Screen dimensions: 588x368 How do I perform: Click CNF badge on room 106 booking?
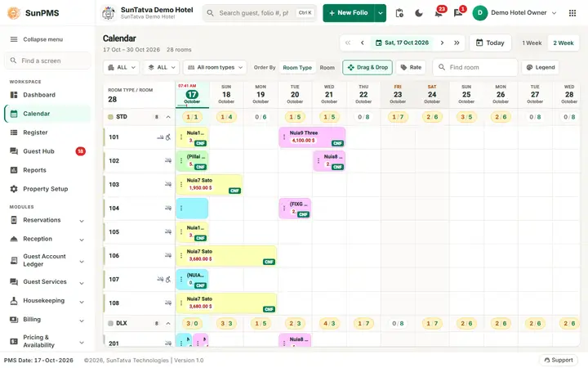269,262
